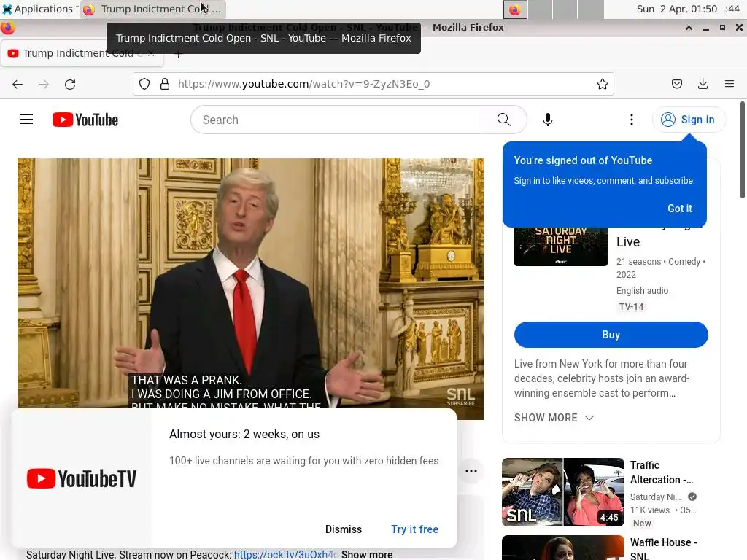Start voice search with microphone
This screenshot has height=560, width=747.
pos(548,120)
